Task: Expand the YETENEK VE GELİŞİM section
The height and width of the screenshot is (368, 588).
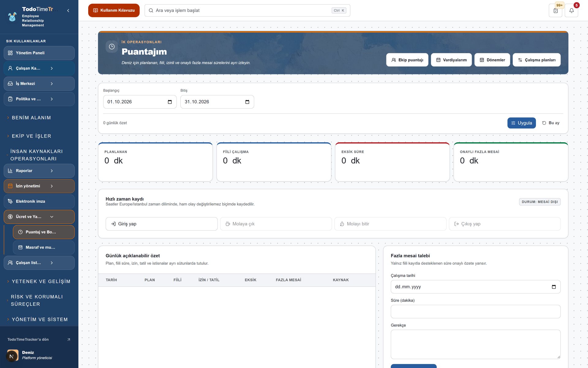Action: point(41,282)
